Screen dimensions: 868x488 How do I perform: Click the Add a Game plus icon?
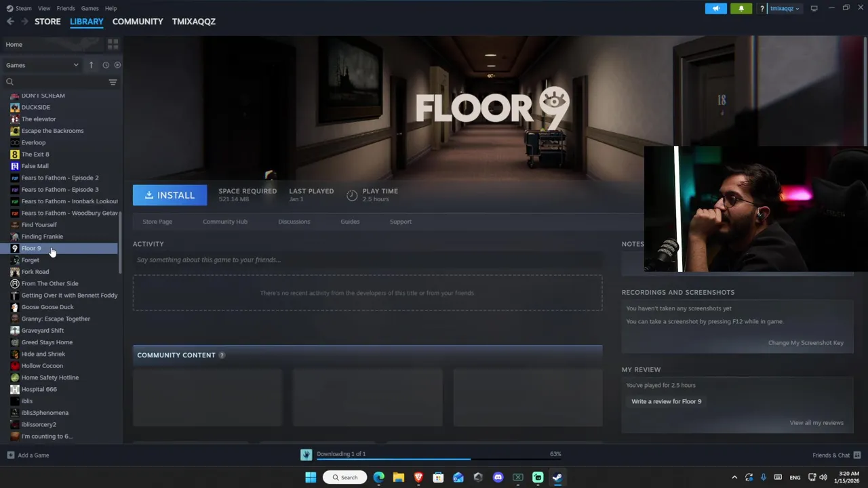pos(10,455)
